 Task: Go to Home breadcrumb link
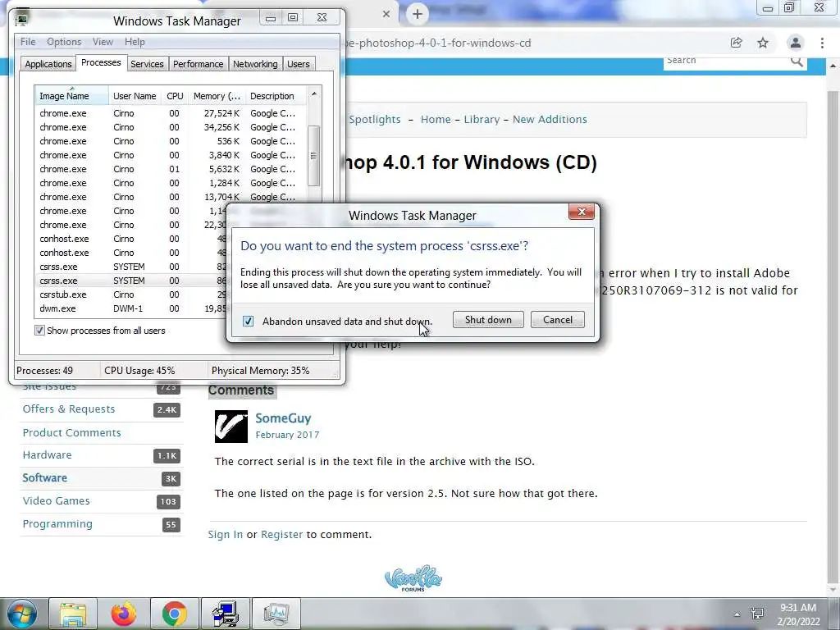436,120
